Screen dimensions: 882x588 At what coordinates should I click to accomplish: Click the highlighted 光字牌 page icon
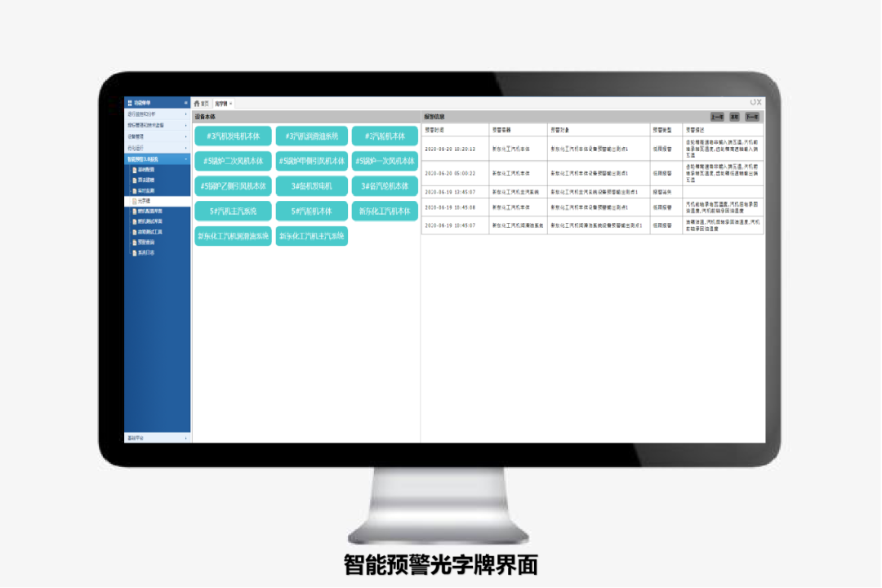pos(136,199)
